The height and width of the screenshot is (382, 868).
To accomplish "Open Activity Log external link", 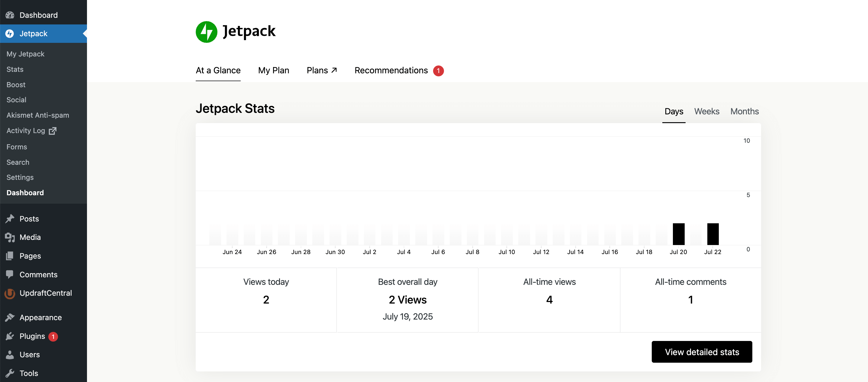I will (31, 131).
